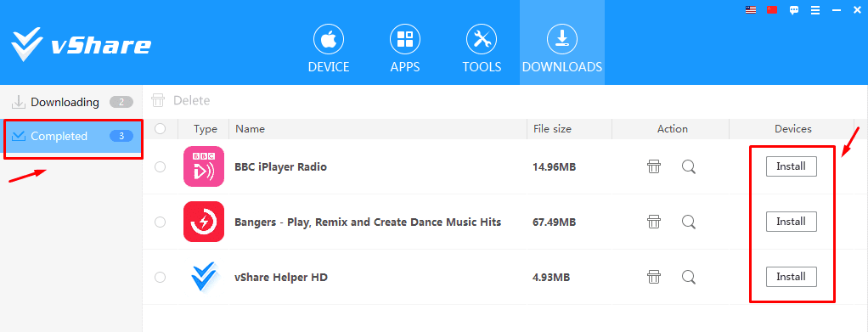
Task: Delete BBC iPlayer Radio with trash icon
Action: click(654, 166)
